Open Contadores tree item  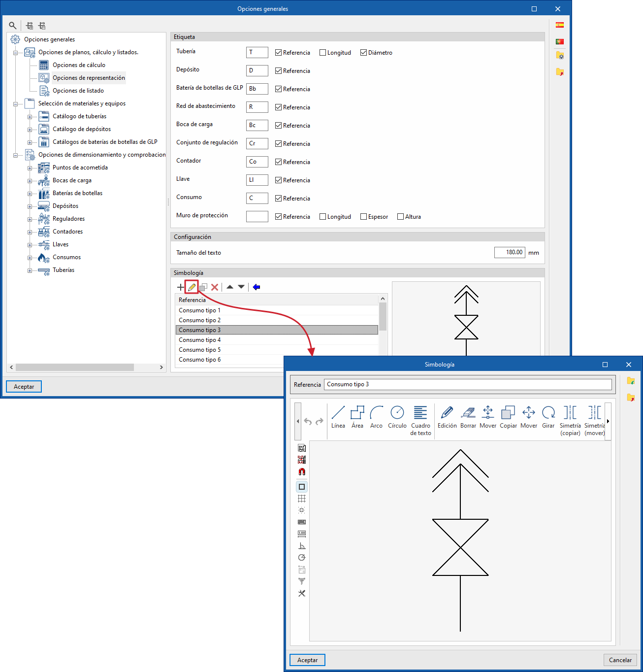point(67,232)
